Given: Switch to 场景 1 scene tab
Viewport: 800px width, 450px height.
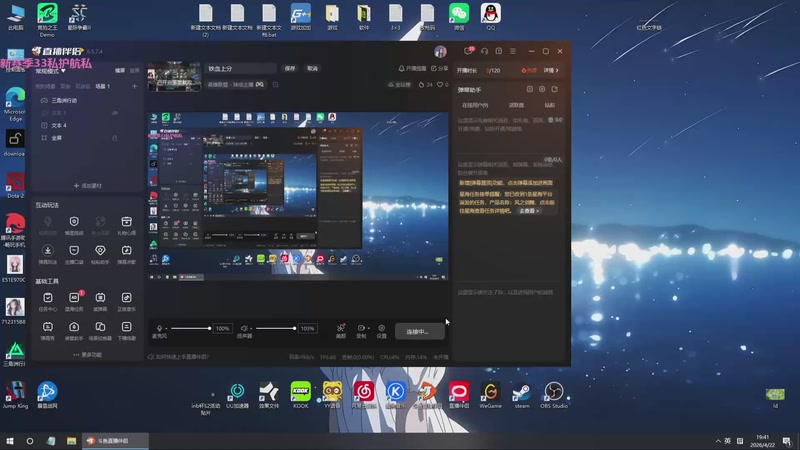Looking at the screenshot, I should click(103, 86).
